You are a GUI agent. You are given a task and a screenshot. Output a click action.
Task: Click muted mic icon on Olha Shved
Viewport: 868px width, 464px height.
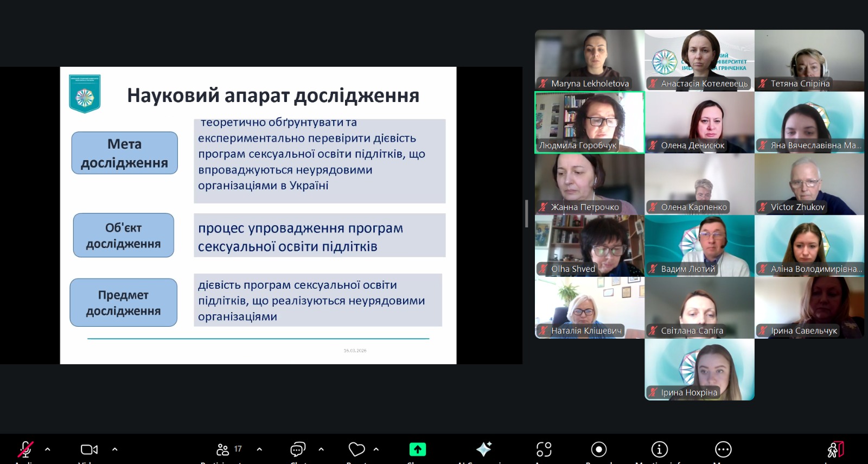(543, 269)
